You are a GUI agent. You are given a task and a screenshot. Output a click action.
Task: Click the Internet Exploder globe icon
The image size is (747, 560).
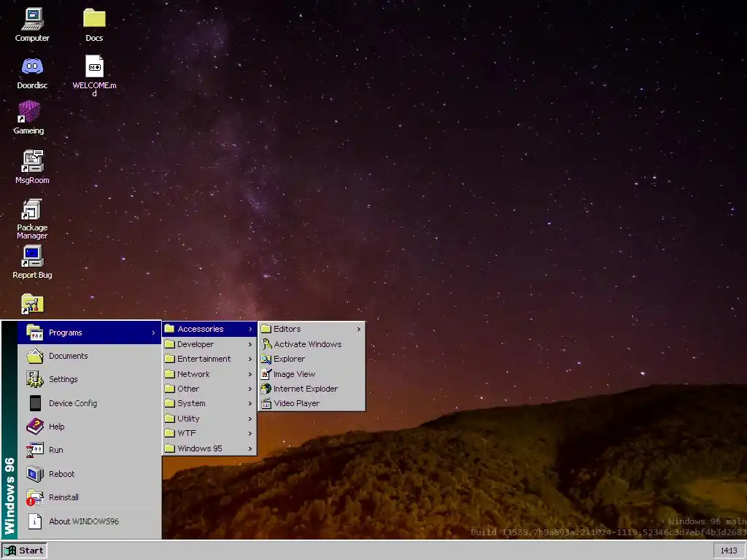pos(266,389)
